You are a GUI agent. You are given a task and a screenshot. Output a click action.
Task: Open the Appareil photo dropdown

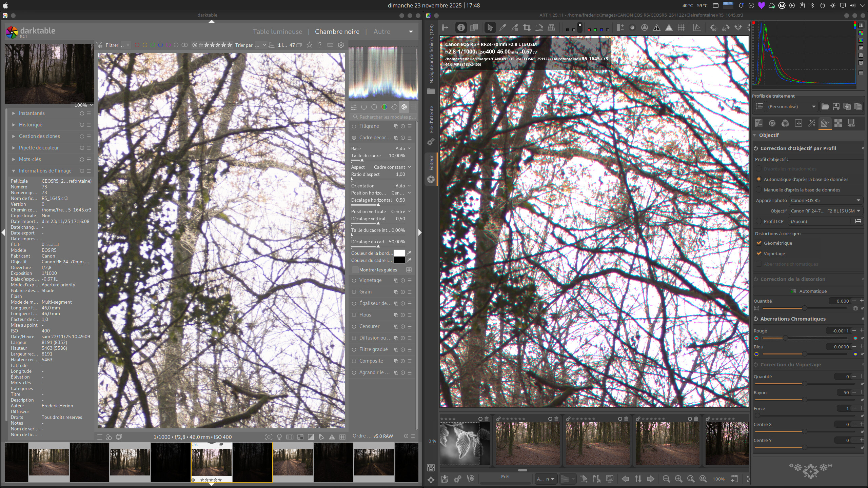click(x=825, y=200)
